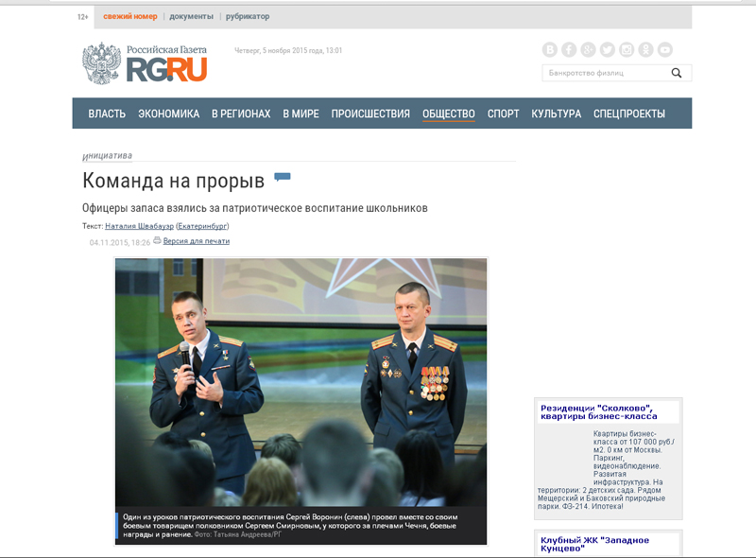This screenshot has width=756, height=558.
Task: Click the 'инициатива' rubric label
Action: (107, 155)
